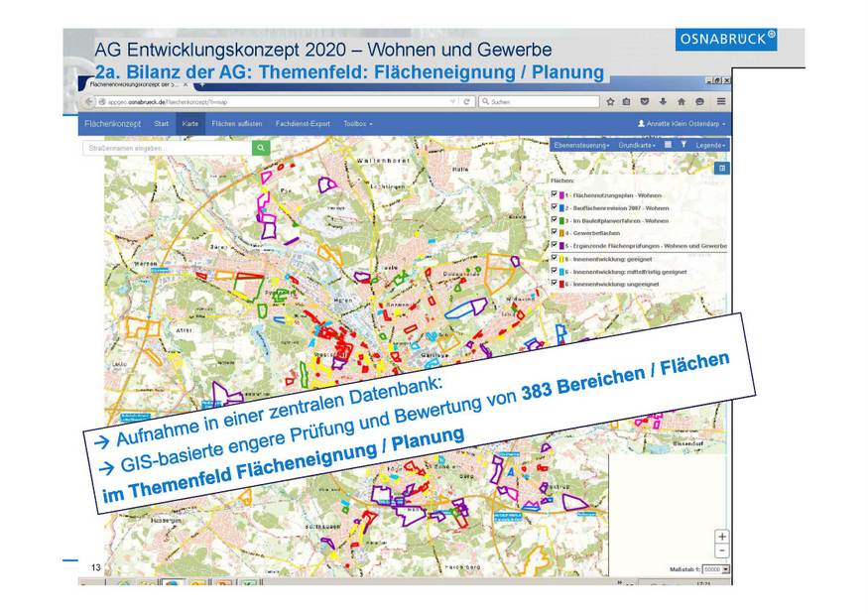Click the Flächen auflisten link
The height and width of the screenshot is (614, 868).
pos(237,124)
